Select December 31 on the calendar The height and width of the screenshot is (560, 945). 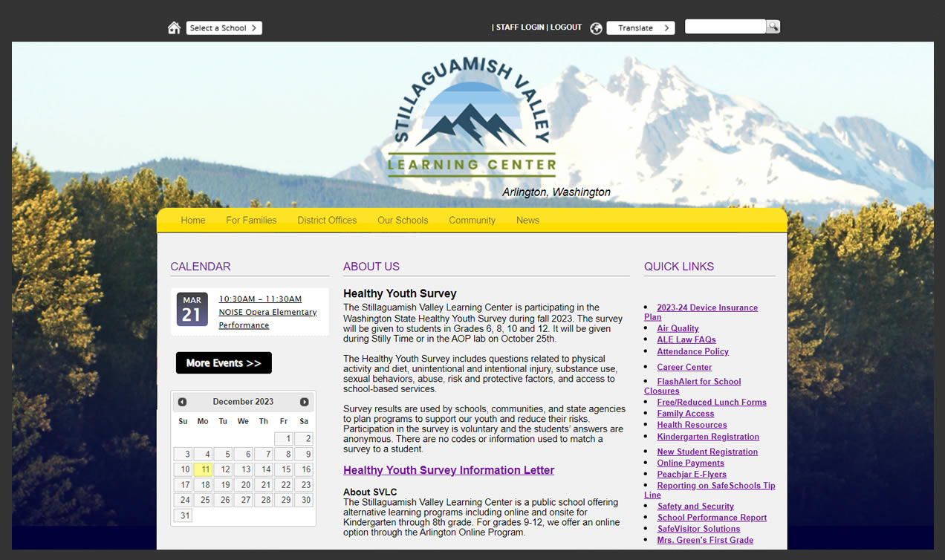[x=183, y=515]
